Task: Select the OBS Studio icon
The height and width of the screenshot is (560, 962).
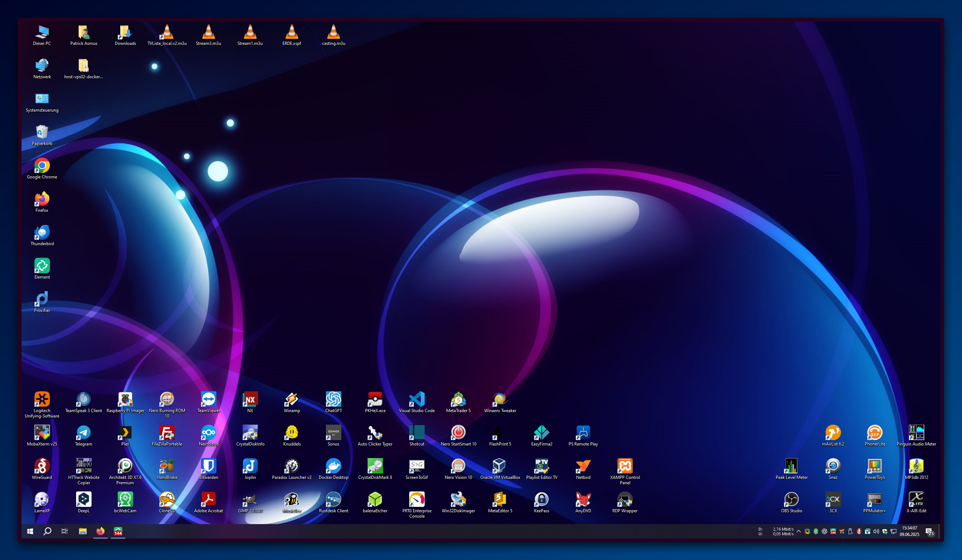Action: [791, 500]
